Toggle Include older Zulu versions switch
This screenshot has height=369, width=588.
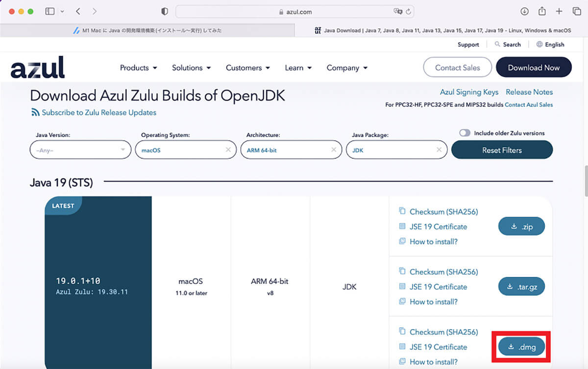point(465,133)
